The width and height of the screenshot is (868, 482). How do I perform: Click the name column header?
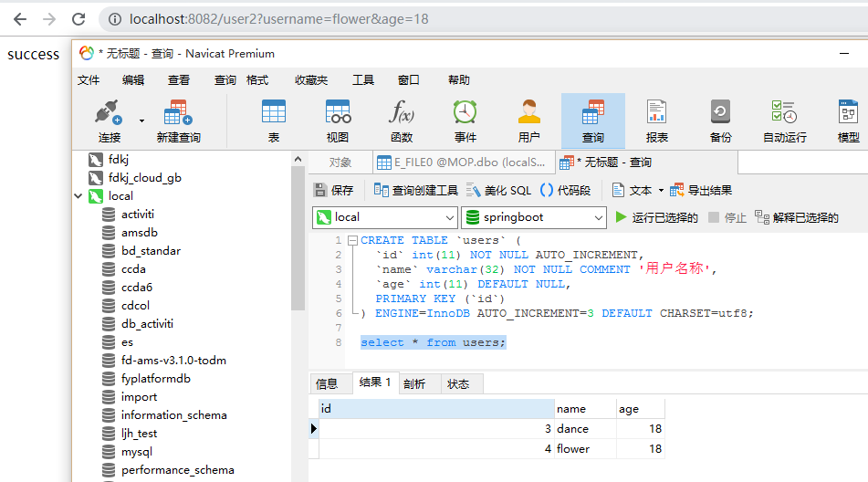[x=585, y=408]
